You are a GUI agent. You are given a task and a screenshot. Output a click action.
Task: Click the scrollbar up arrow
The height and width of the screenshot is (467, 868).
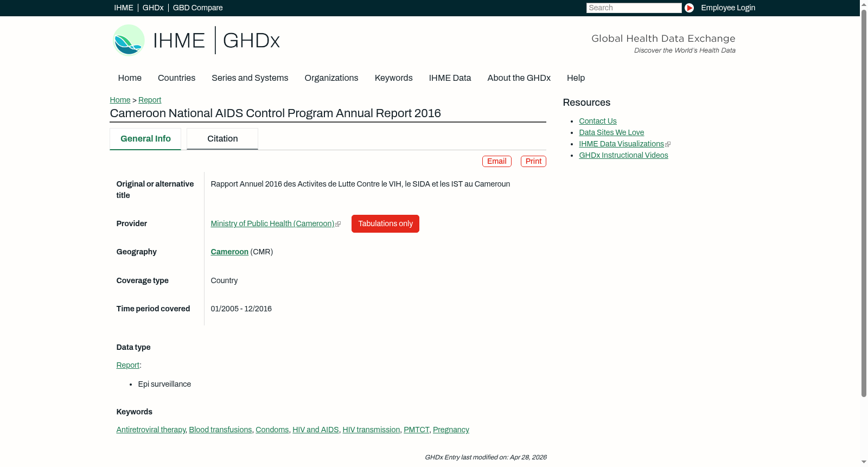864,4
